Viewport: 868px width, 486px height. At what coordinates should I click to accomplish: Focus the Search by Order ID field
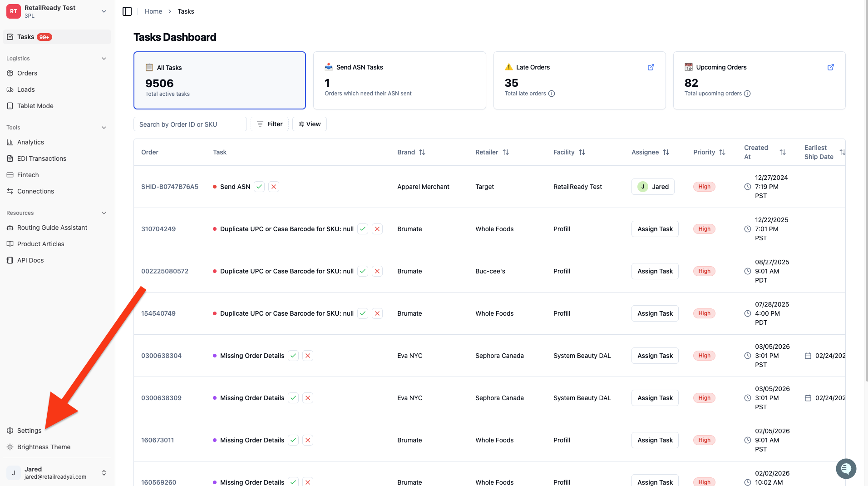point(190,124)
